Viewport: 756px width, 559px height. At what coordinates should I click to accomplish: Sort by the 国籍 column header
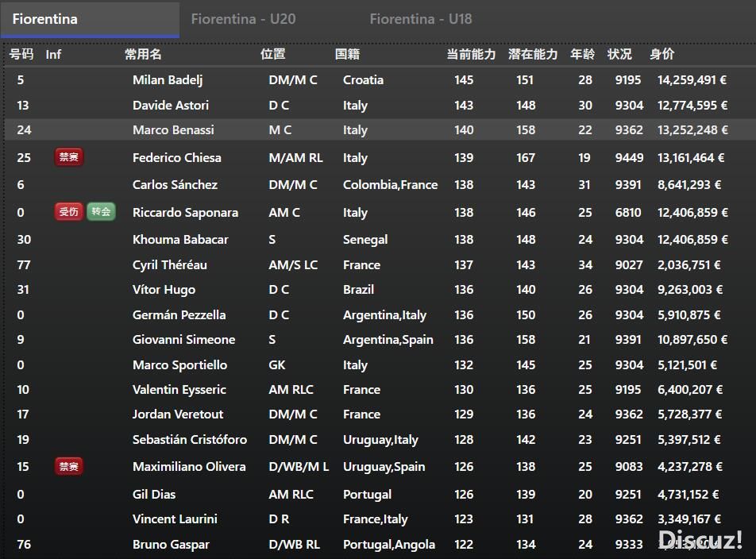coord(347,54)
